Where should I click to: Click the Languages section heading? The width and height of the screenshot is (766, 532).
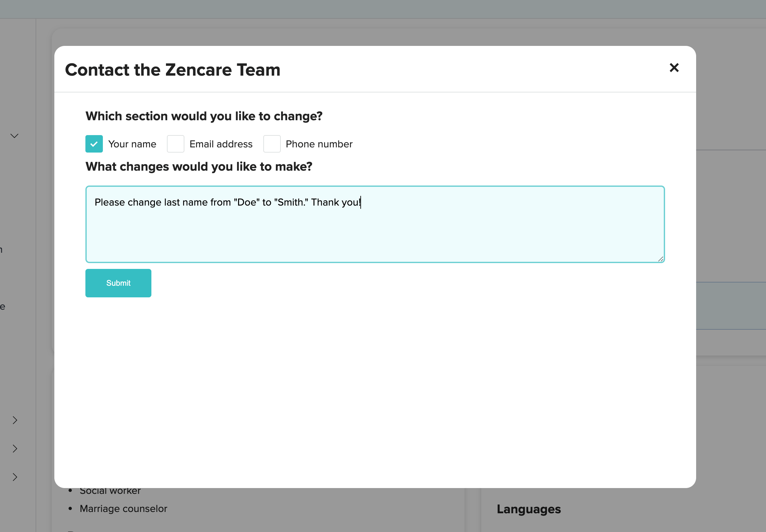[x=529, y=509]
